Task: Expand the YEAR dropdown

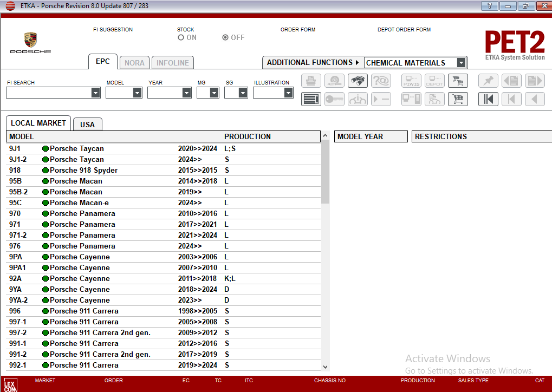Action: [186, 93]
